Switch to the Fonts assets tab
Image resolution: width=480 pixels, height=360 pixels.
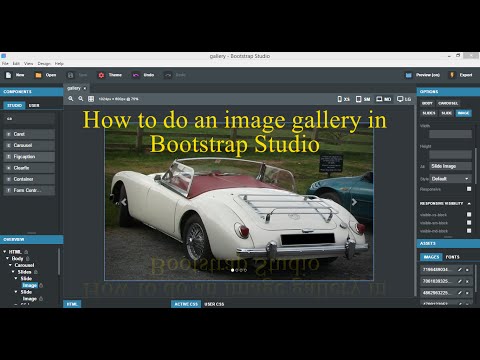pos(452,257)
